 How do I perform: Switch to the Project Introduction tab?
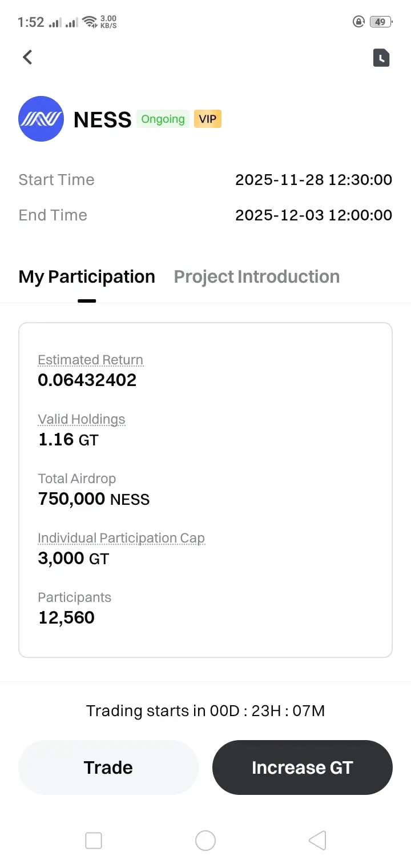(x=256, y=277)
